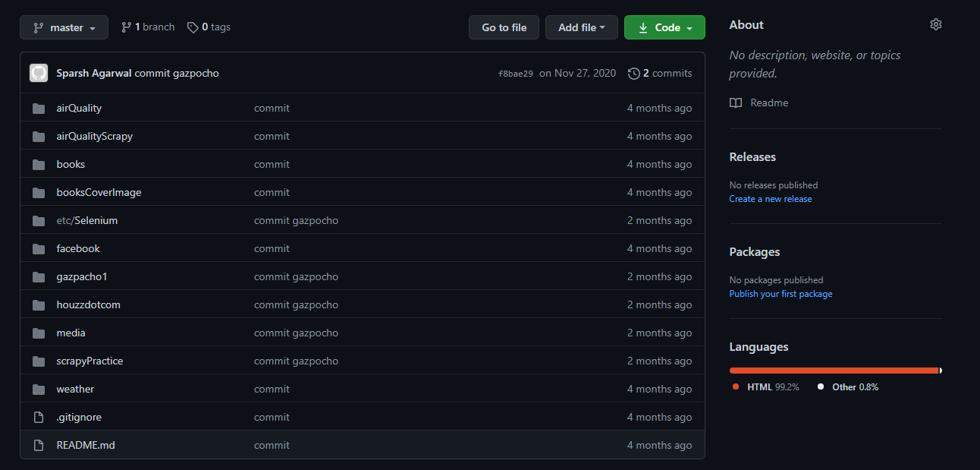The height and width of the screenshot is (470, 980).
Task: Click the folder icon beside airQuality
Action: [39, 108]
